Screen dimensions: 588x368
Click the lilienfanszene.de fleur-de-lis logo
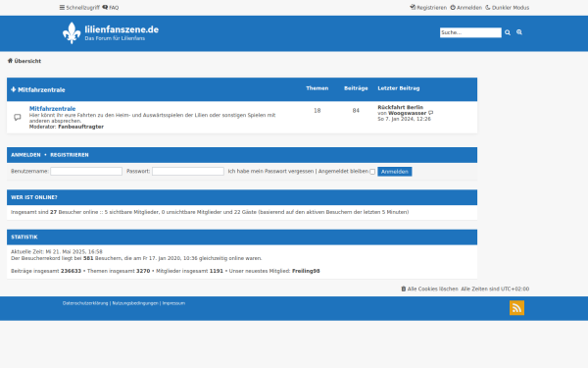pyautogui.click(x=72, y=33)
